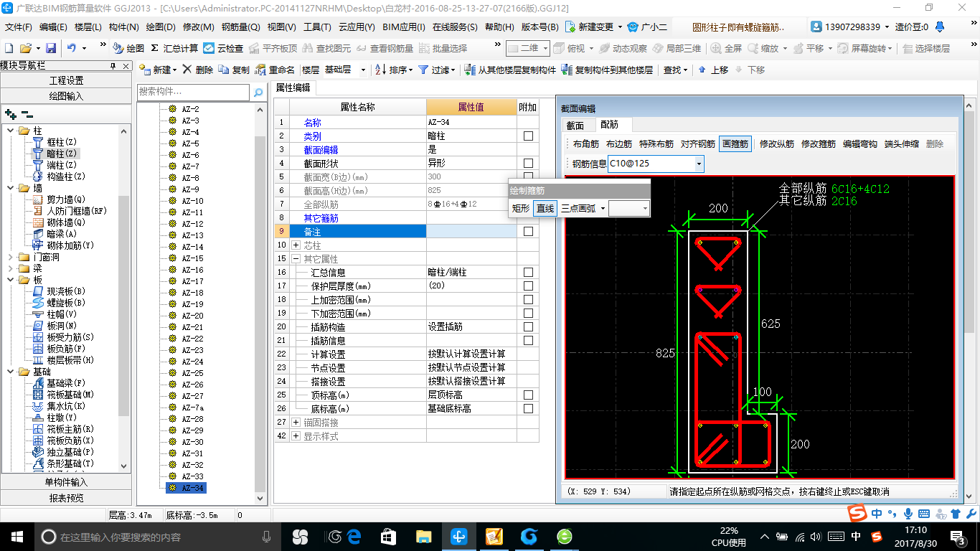
Task: Open File Explorer from taskbar
Action: click(x=423, y=536)
